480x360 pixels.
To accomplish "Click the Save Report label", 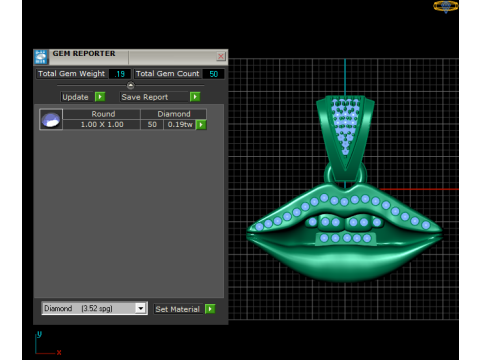I will (x=145, y=97).
